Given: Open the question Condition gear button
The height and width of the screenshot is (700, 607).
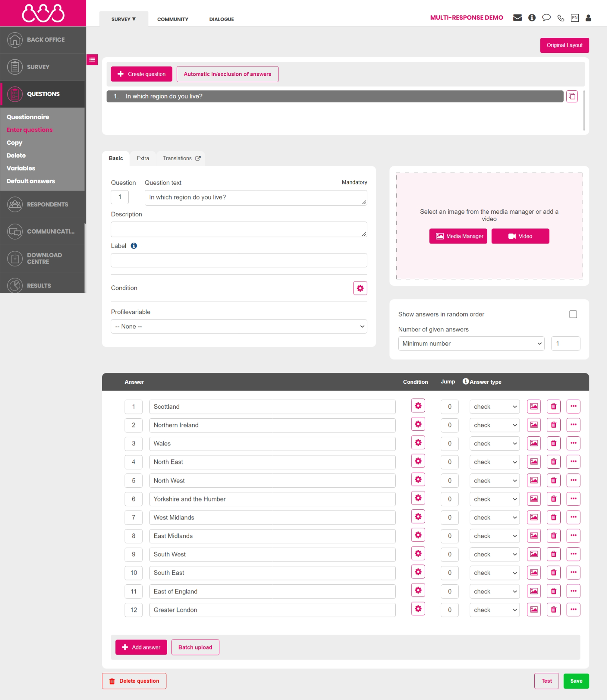Looking at the screenshot, I should pyautogui.click(x=360, y=288).
